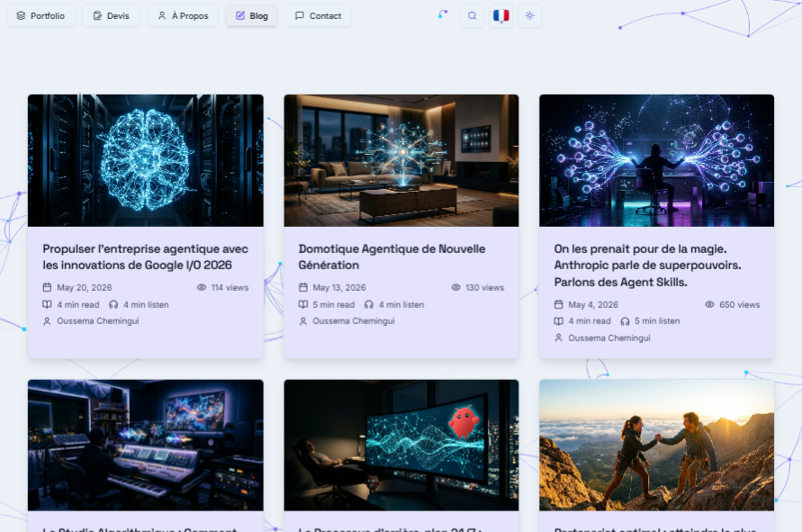Click the 'May 20, 2026' date text

[85, 287]
